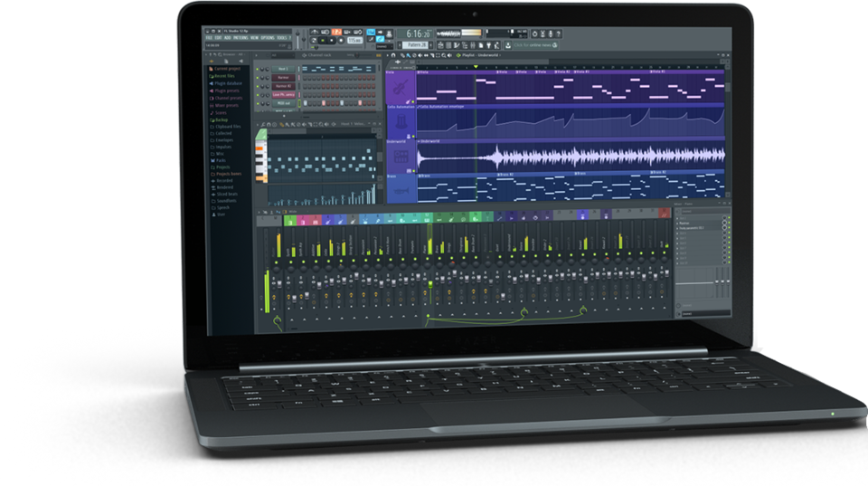This screenshot has height=486, width=868.
Task: Click the MIDI out channel button
Action: tap(283, 103)
